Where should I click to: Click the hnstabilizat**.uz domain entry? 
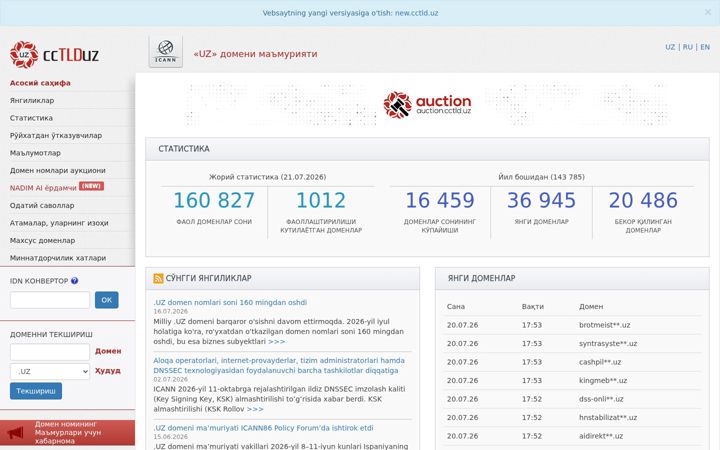(x=608, y=417)
